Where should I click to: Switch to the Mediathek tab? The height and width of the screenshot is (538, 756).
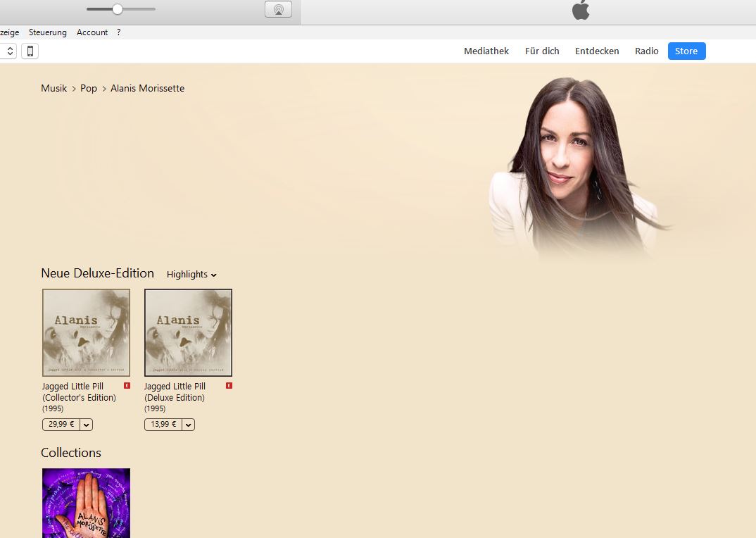(x=486, y=51)
